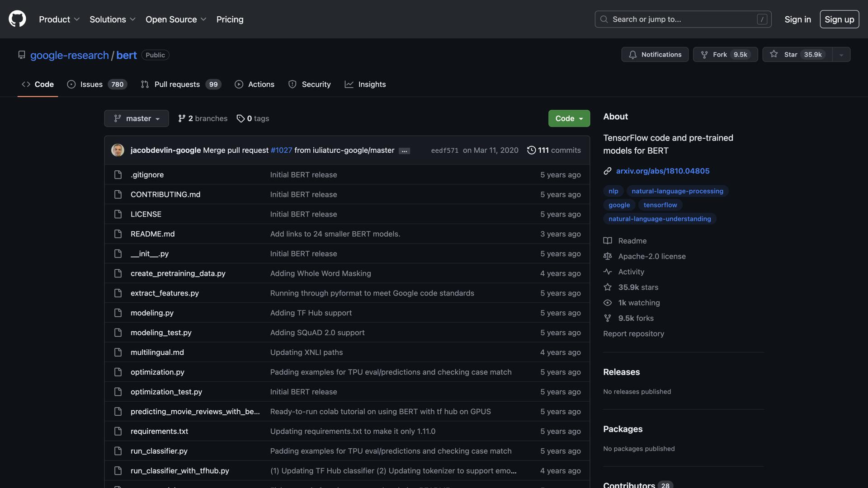Image resolution: width=868 pixels, height=488 pixels.
Task: Click the Fork repository button
Action: coord(725,55)
